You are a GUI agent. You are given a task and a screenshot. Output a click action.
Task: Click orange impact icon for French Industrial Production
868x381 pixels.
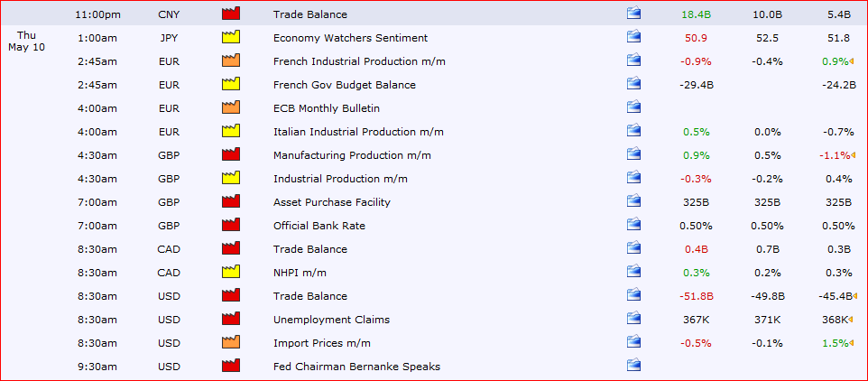pos(230,60)
